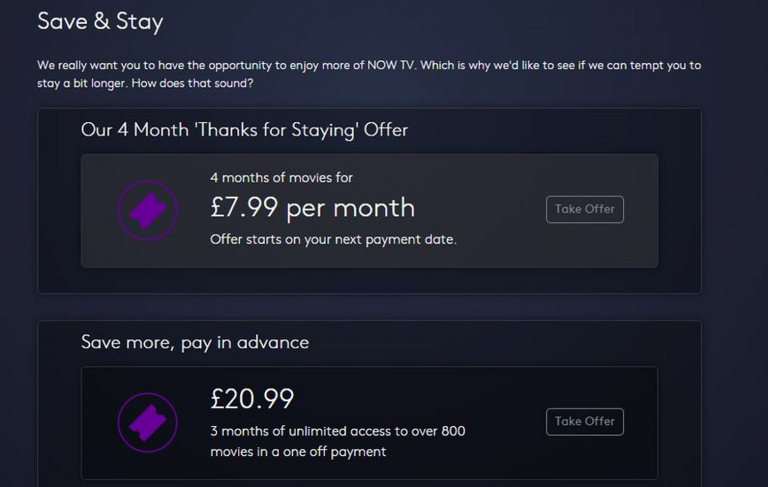Click 'Offer starts on your next payment date' note
Screen dimensions: 768x487
click(333, 240)
